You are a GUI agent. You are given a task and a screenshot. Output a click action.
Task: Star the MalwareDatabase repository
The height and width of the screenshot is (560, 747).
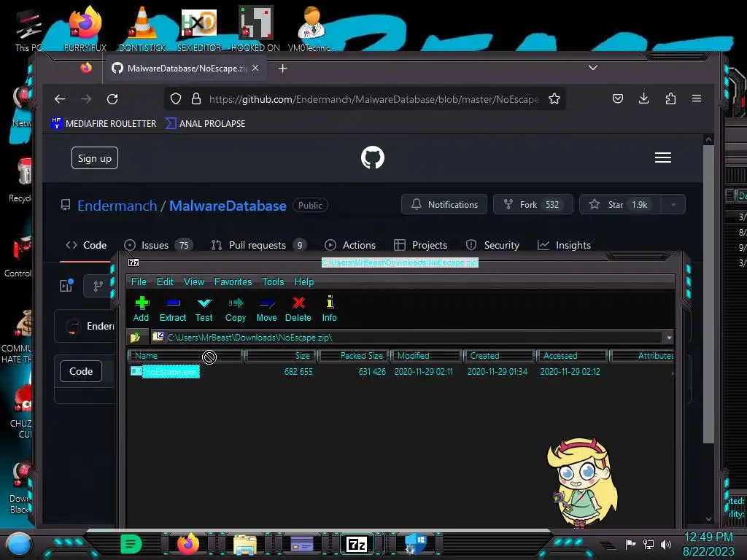(x=620, y=204)
